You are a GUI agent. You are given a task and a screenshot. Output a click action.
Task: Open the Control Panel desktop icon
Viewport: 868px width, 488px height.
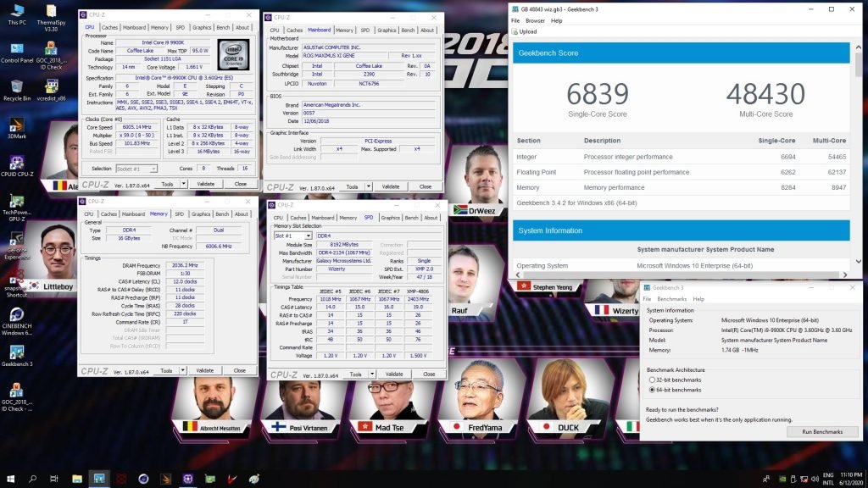pos(17,53)
